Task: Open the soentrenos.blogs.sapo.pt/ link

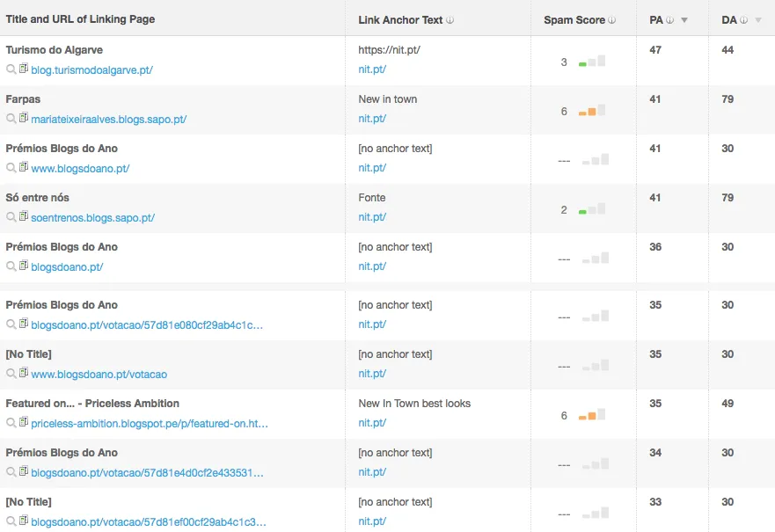Action: click(x=93, y=218)
